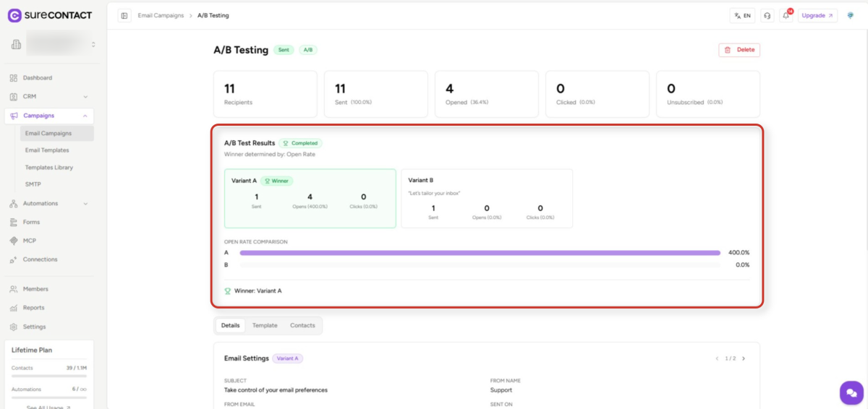Delete the A/B Testing campaign
The width and height of the screenshot is (868, 409).
[739, 50]
